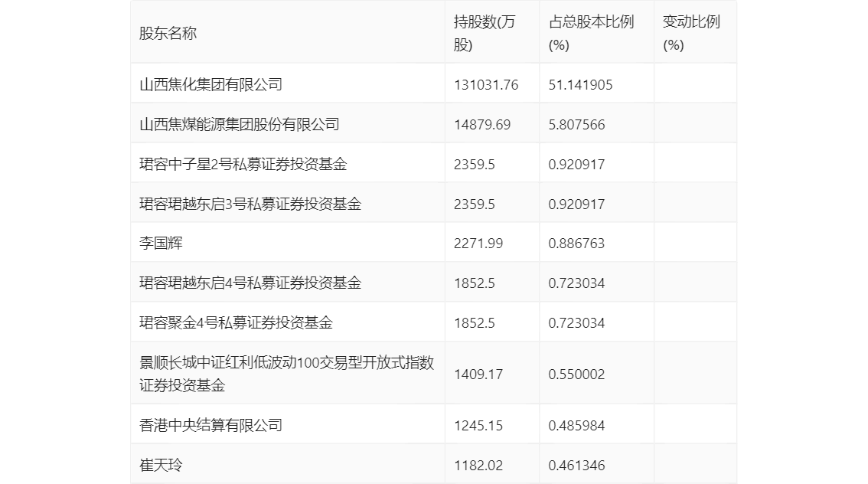This screenshot has height=484, width=868.
Task: Click the holding value 14879.69
Action: pos(482,125)
